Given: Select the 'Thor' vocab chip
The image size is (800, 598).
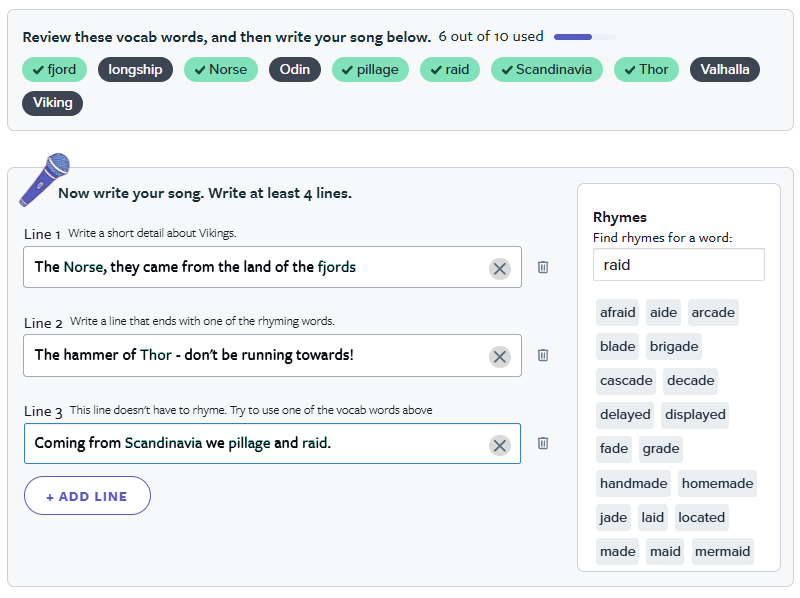Looking at the screenshot, I should click(646, 69).
